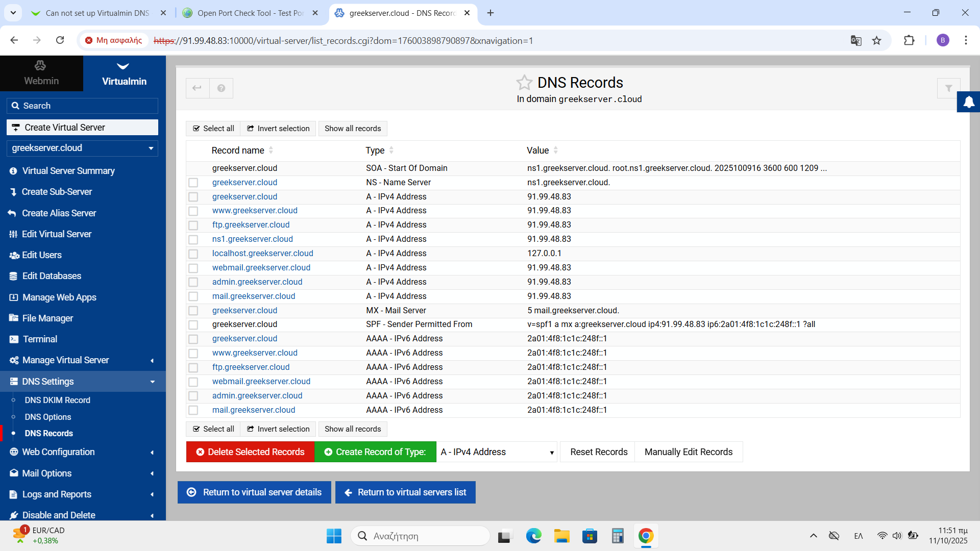Open File Manager in sidebar
Screen dimensions: 980x551
pyautogui.click(x=47, y=318)
